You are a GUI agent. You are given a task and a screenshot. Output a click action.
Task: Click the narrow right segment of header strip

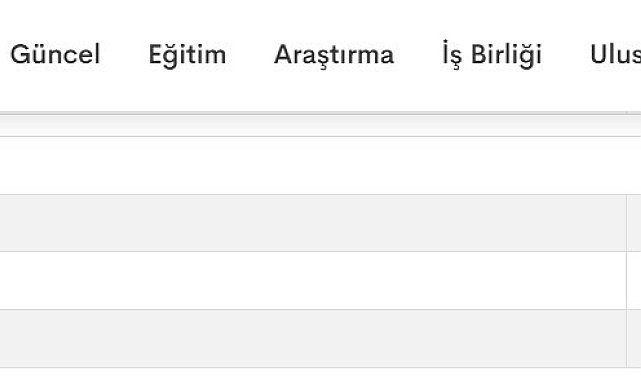[x=634, y=125]
